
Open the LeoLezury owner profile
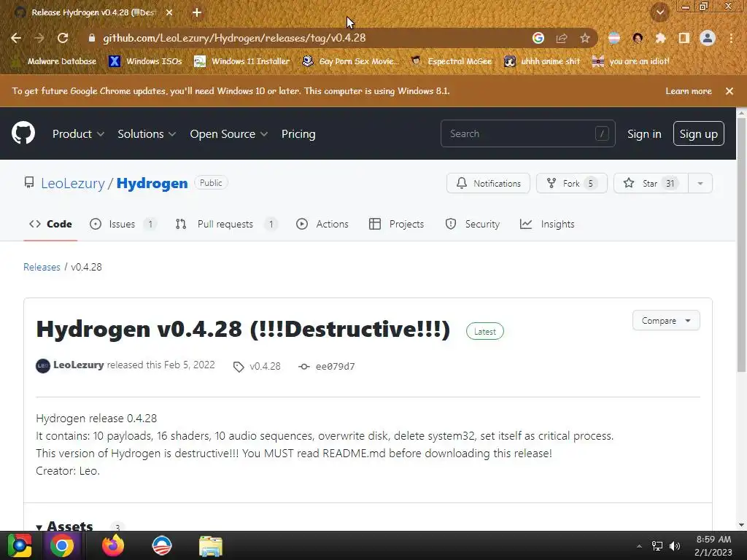(73, 183)
